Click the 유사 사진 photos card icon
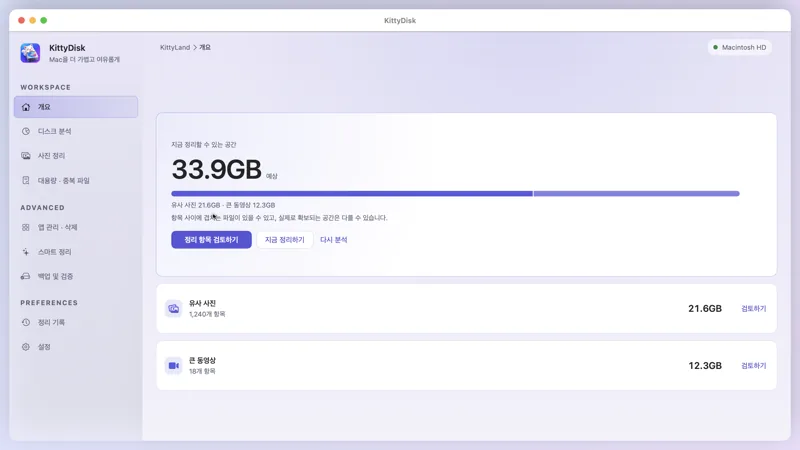This screenshot has width=800, height=450. click(x=173, y=309)
